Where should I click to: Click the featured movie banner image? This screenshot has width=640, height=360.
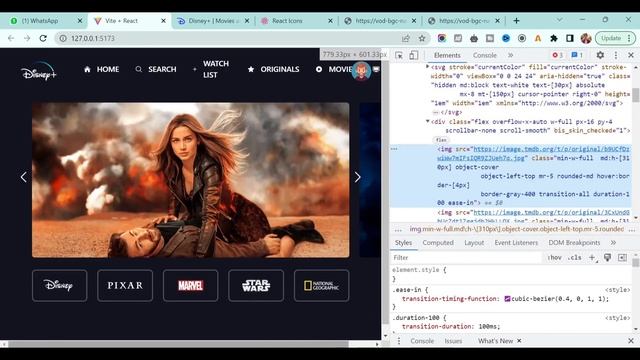191,180
